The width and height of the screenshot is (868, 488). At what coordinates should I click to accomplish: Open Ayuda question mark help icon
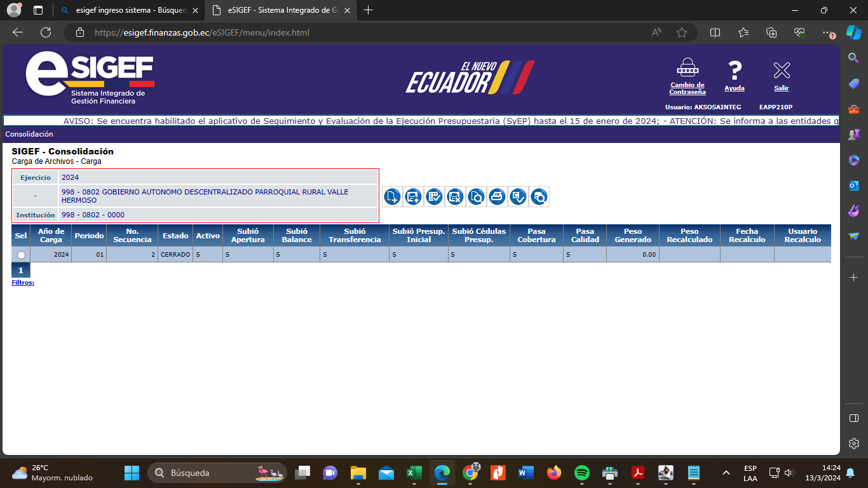pos(735,75)
